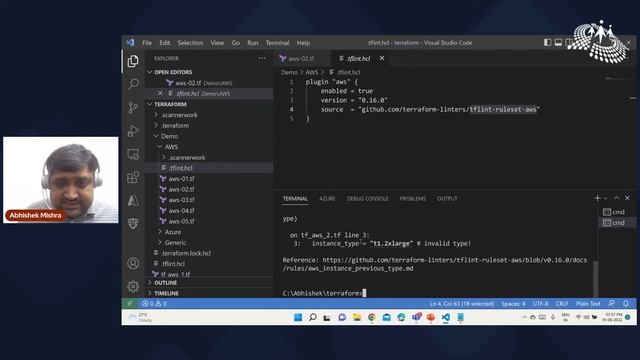The height and width of the screenshot is (360, 640).
Task: Switch to the Problems panel tab
Action: click(413, 198)
